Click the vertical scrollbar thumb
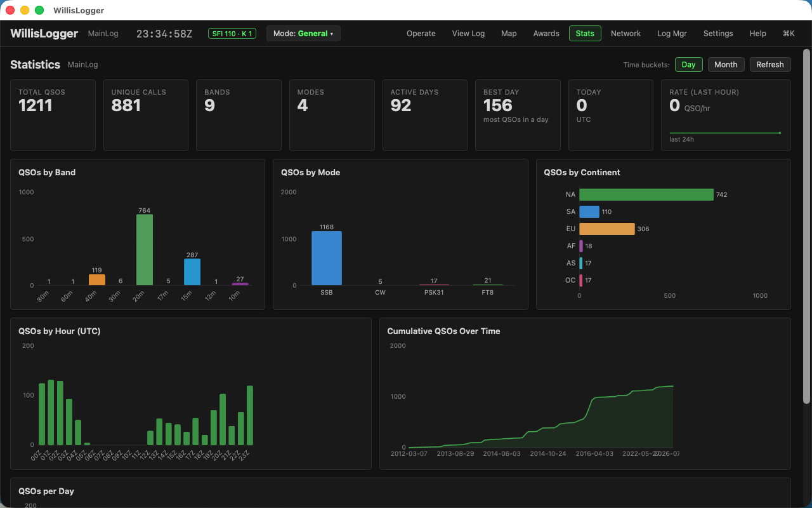 tap(807, 226)
